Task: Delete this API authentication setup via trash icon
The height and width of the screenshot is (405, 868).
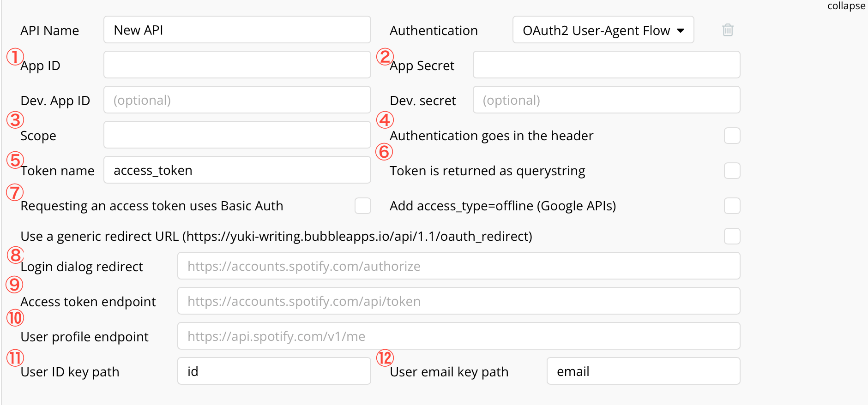Action: [x=728, y=30]
